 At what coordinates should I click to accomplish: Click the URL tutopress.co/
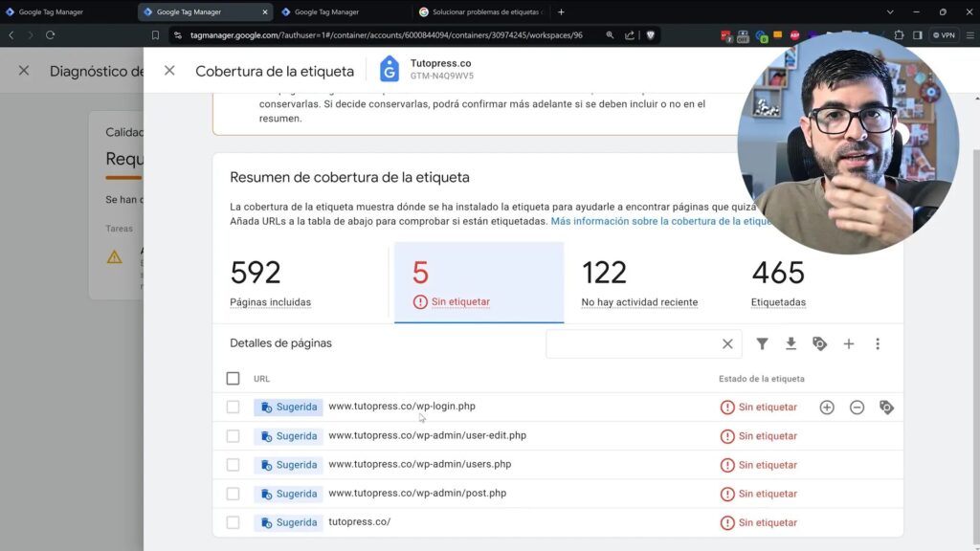pyautogui.click(x=360, y=521)
